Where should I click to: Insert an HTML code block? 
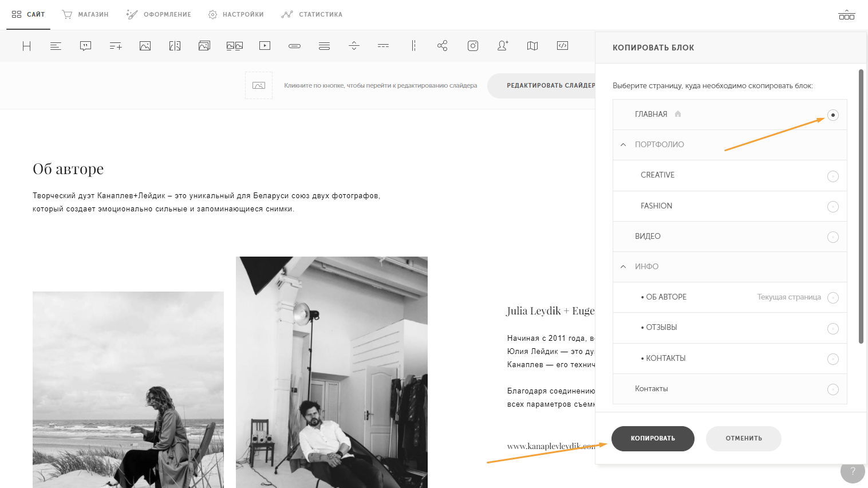coord(562,46)
